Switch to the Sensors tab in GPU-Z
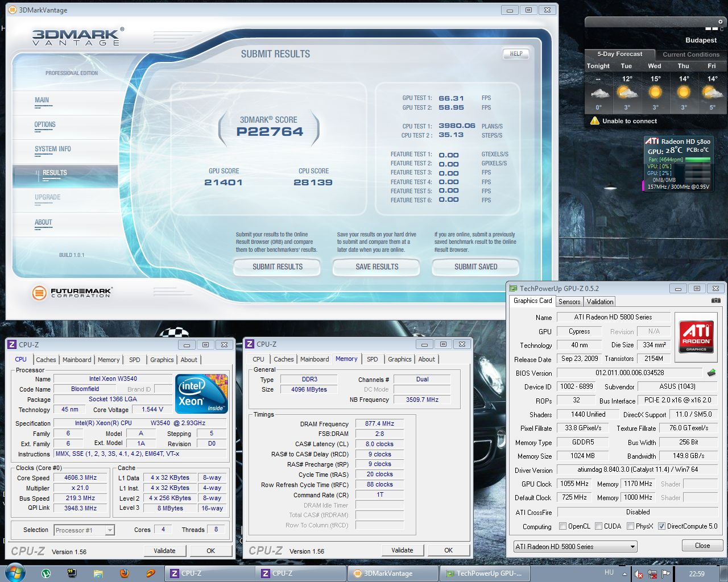 tap(569, 302)
